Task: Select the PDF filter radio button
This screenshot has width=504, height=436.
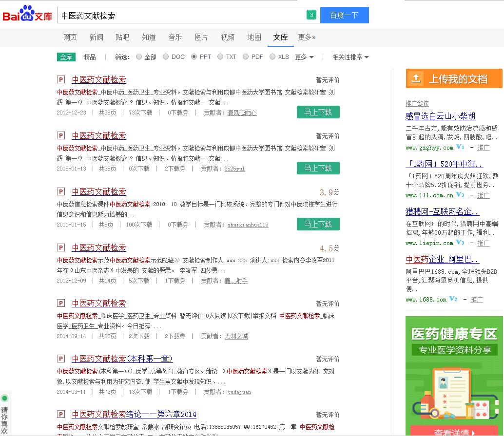Action: [246, 57]
